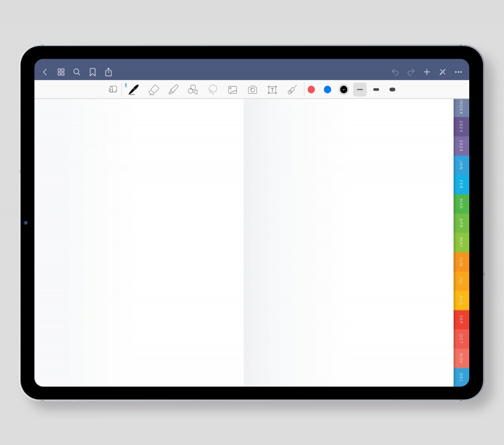Go to the DEC tab
504x445 pixels.
461,377
